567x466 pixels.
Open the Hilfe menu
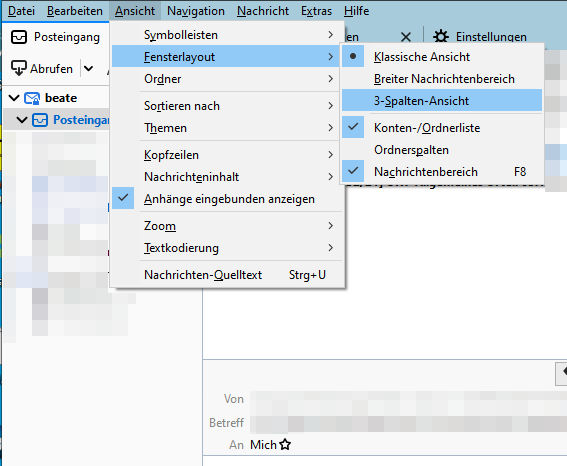pos(357,11)
